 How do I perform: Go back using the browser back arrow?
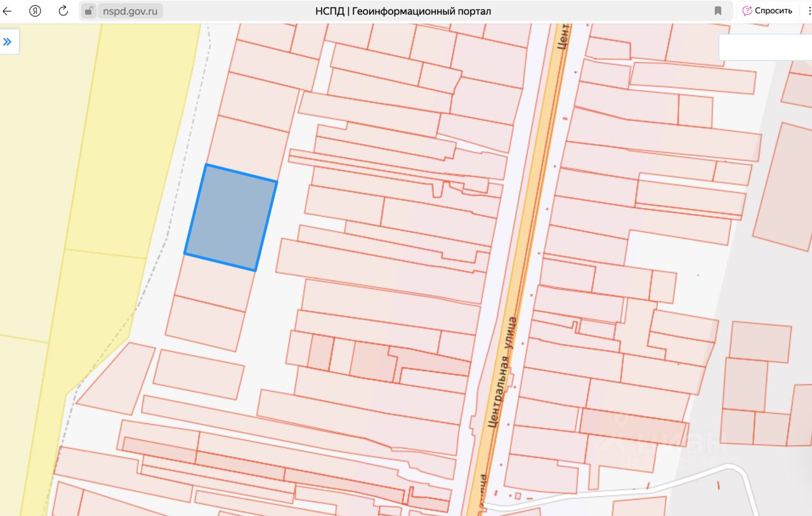8,11
